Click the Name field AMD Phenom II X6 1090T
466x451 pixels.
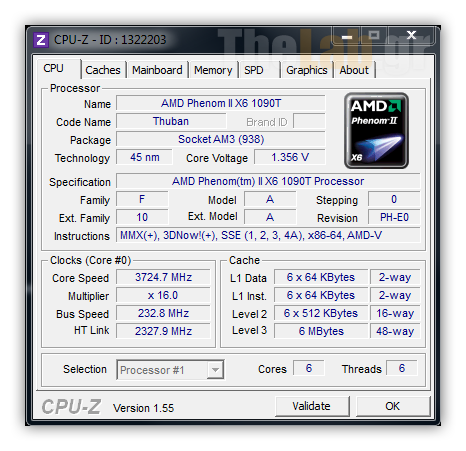221,103
